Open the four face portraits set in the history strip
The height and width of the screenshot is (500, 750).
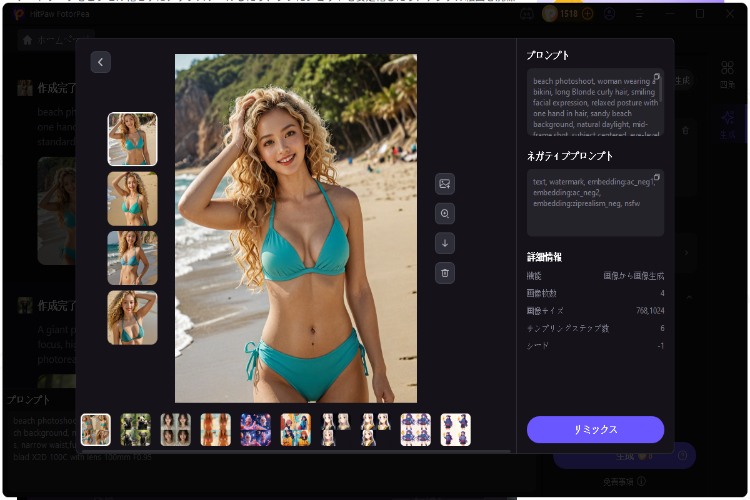(176, 430)
